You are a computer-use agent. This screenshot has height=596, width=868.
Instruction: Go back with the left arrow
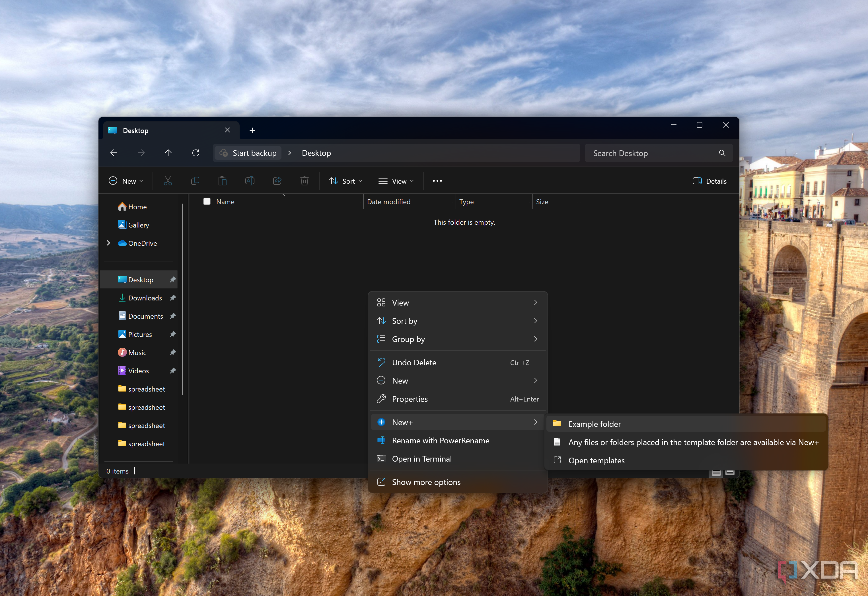click(x=114, y=153)
